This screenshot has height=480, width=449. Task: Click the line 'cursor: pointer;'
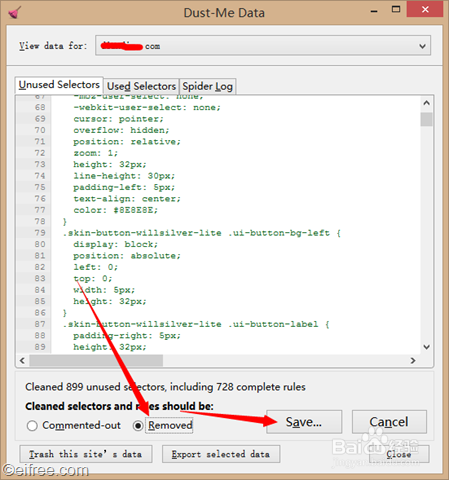(x=118, y=119)
